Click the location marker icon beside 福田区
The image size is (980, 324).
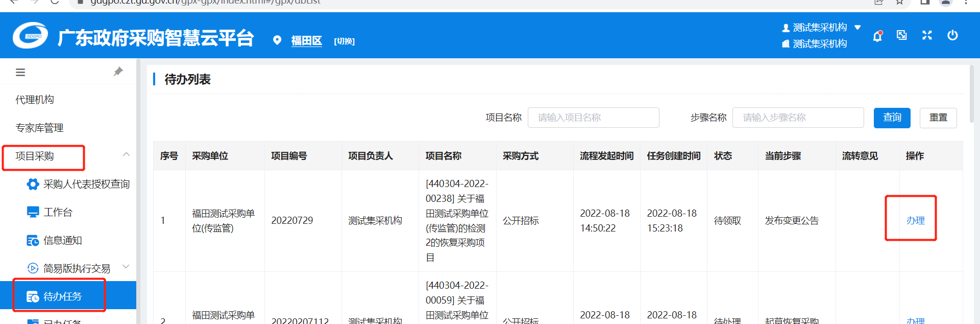(x=277, y=40)
